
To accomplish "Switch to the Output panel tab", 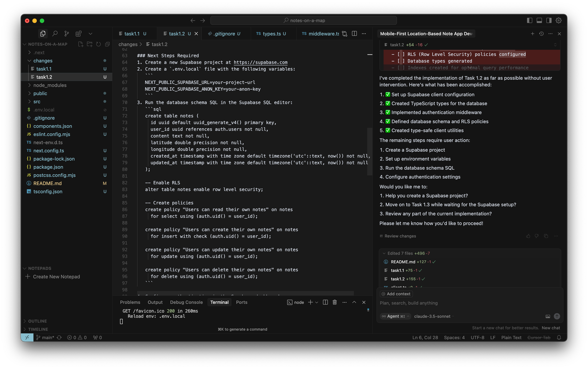I will (x=155, y=302).
